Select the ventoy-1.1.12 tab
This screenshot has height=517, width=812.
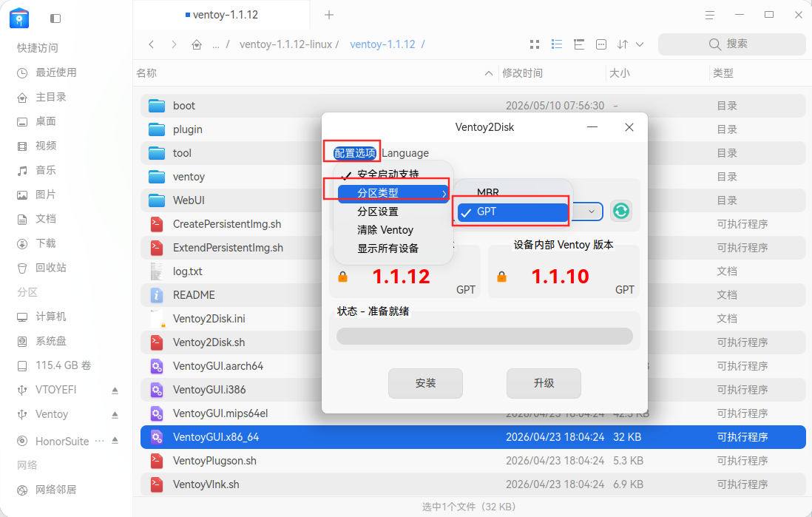tap(222, 15)
